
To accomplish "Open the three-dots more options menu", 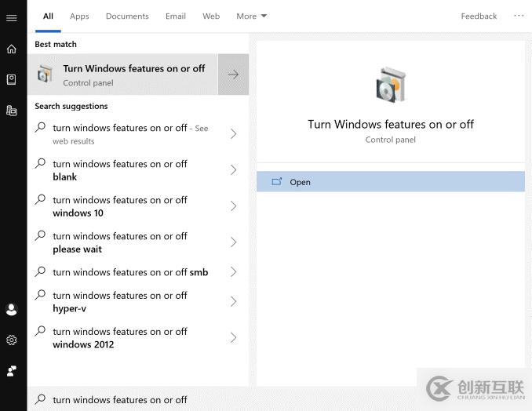I will pyautogui.click(x=519, y=16).
